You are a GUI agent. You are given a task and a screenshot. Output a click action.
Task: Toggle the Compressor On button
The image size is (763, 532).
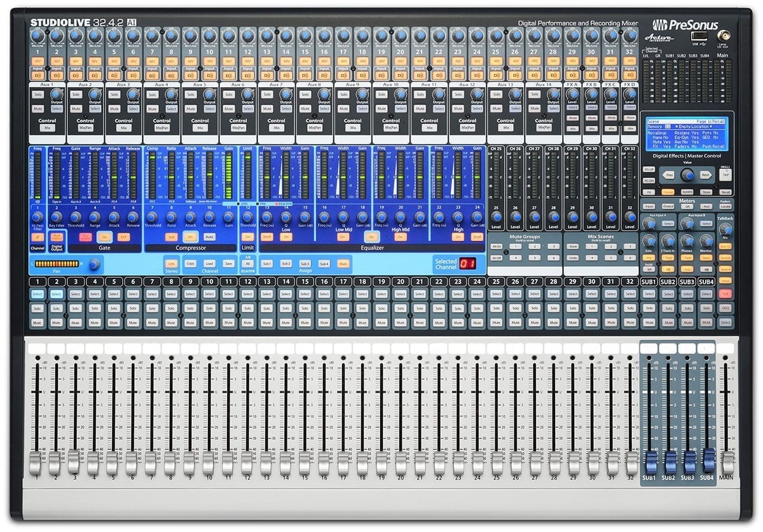click(x=190, y=236)
